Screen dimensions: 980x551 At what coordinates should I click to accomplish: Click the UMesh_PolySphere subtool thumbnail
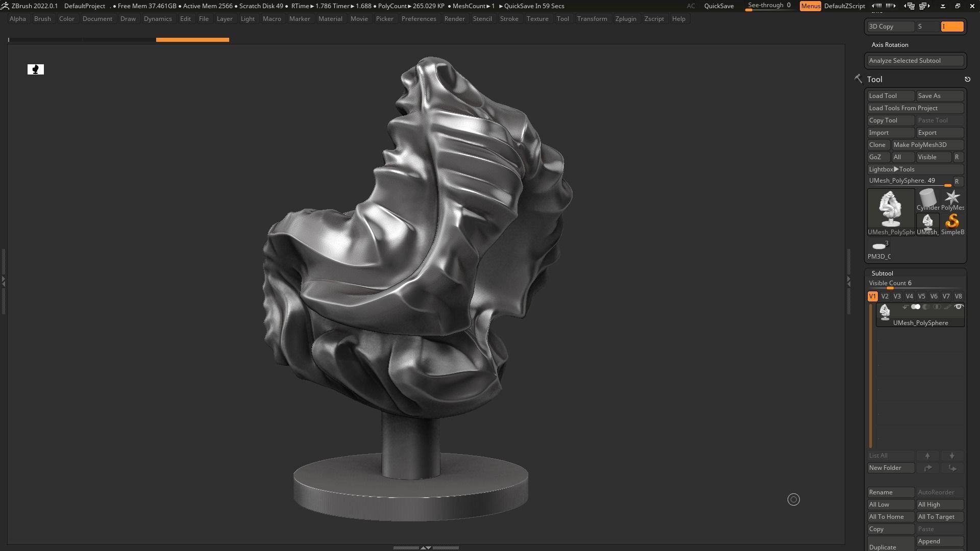[885, 312]
